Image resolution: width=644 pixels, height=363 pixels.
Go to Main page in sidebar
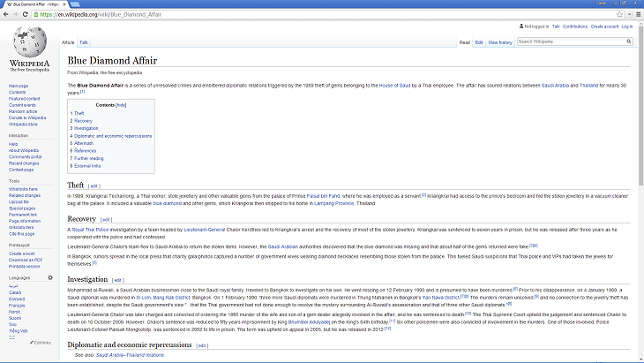19,86
